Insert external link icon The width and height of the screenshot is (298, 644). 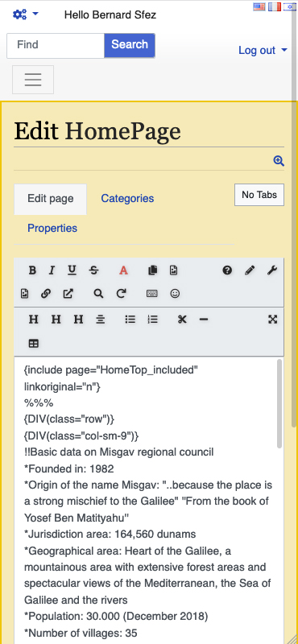tap(68, 294)
